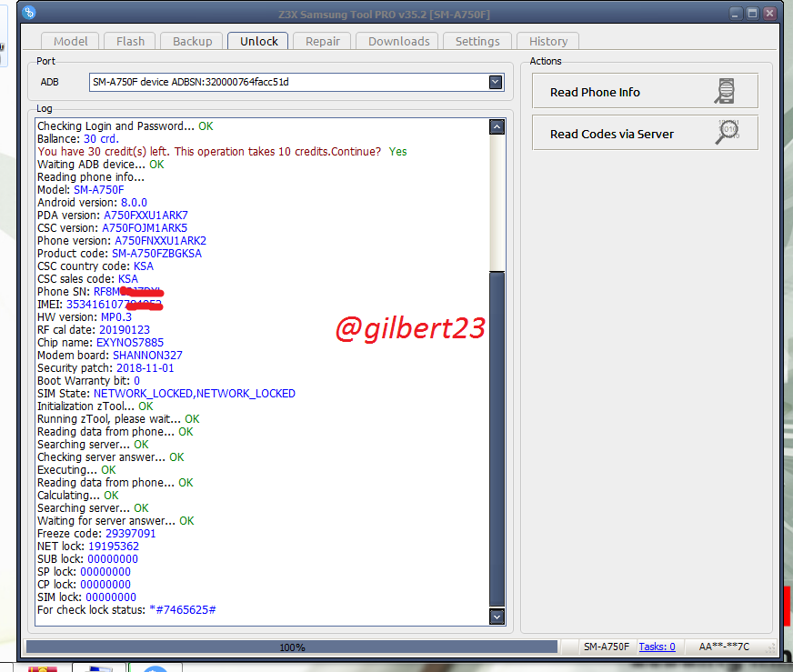Click the 100% progress bar
This screenshot has height=672, width=793.
pos(292,647)
